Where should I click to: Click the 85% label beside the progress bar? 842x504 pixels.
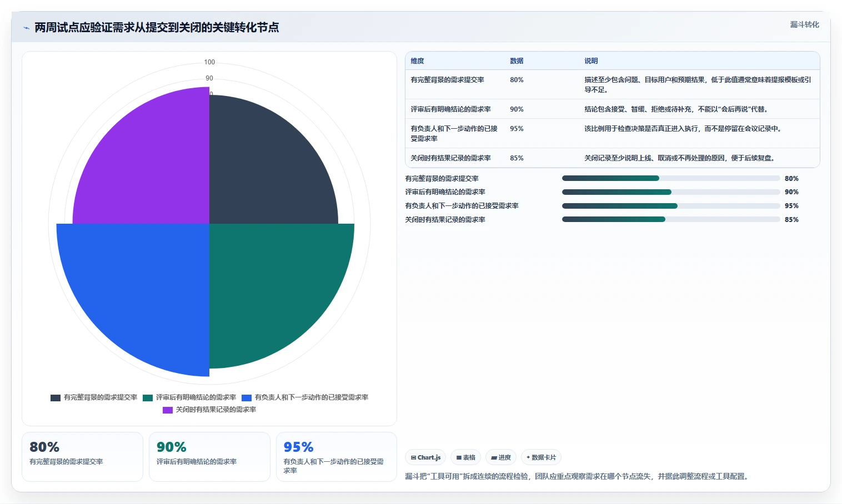coord(791,220)
